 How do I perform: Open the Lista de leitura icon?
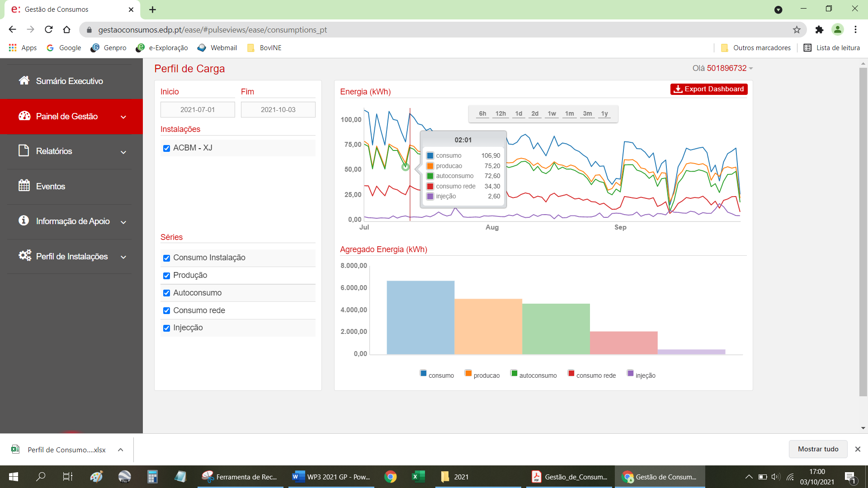click(x=807, y=48)
